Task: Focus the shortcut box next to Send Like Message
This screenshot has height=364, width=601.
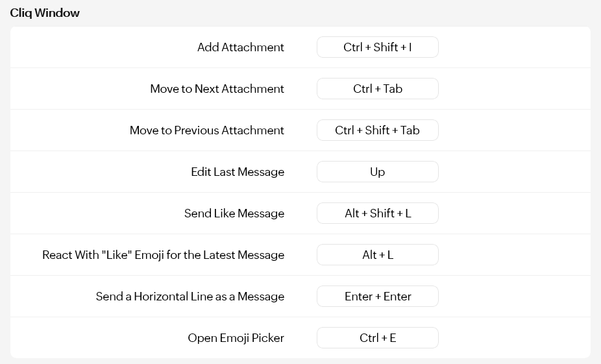Action: click(377, 213)
